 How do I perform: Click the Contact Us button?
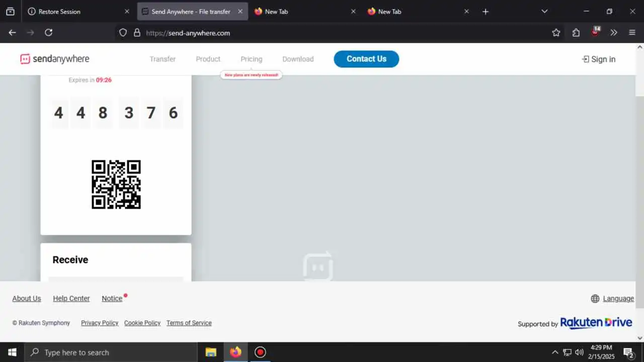pos(366,59)
